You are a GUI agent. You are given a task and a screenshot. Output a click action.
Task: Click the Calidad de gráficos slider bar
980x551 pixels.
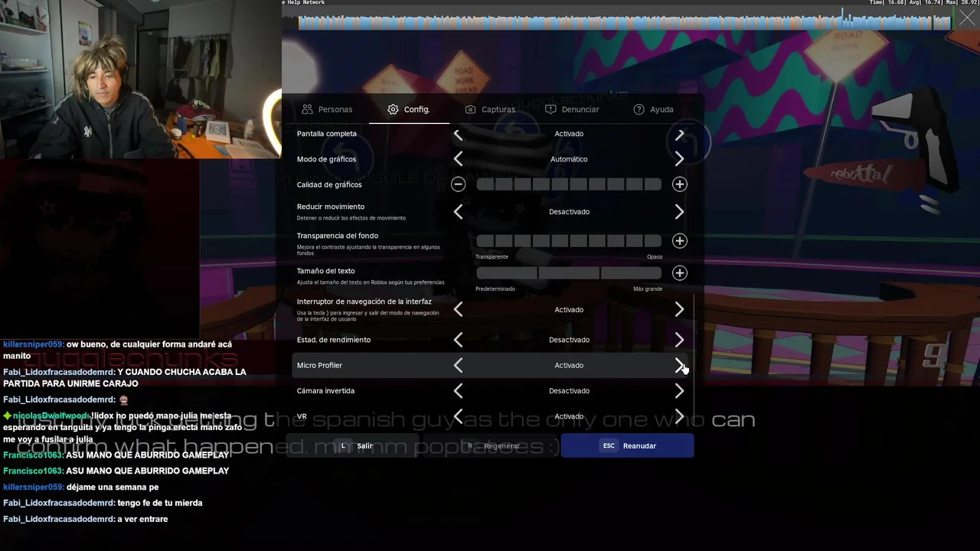click(x=569, y=184)
